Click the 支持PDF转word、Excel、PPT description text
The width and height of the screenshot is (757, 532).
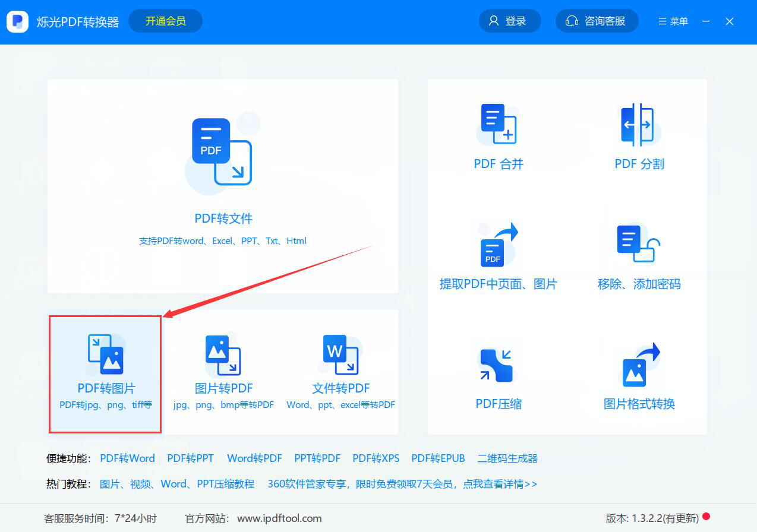[223, 241]
